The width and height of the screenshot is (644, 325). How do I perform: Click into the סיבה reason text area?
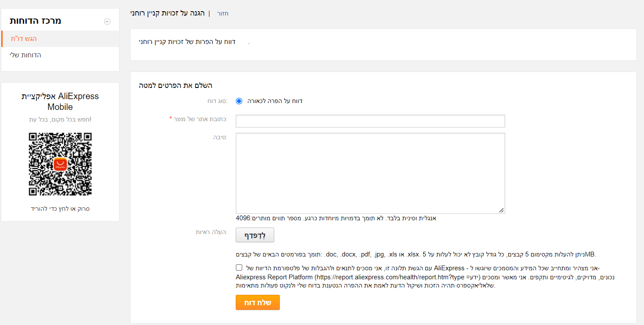click(x=370, y=173)
